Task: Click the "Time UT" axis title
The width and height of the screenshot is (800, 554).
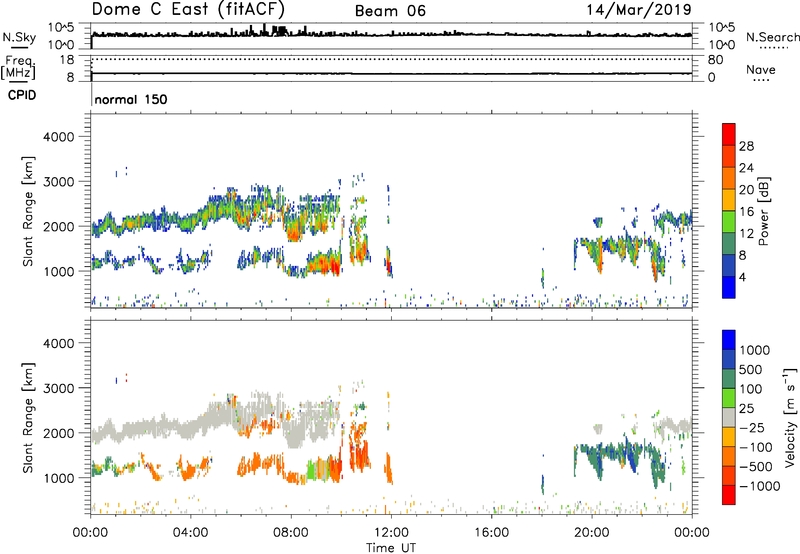Action: pyautogui.click(x=391, y=548)
